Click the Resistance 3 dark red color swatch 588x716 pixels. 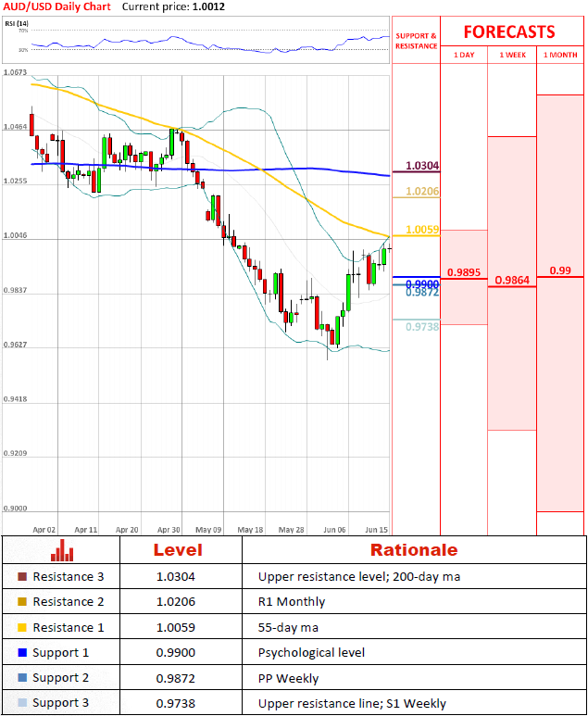[x=21, y=577]
